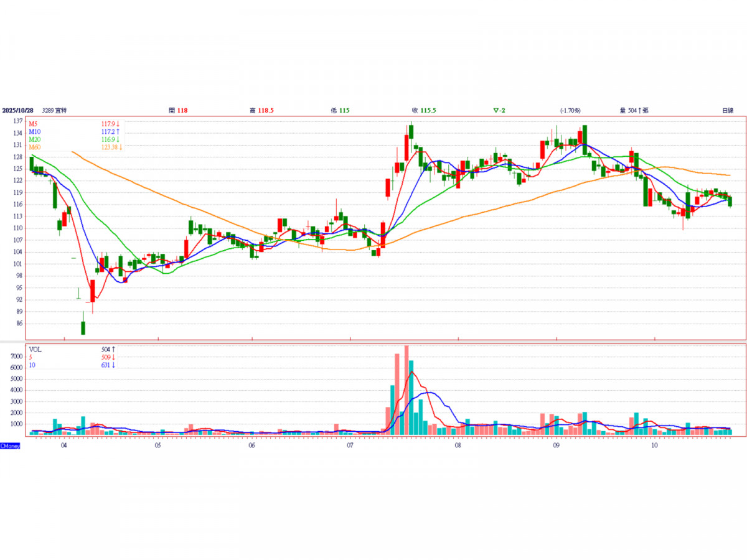Click the 3289 宜特 stock name
Viewport: 747px width, 560px height.
point(54,110)
